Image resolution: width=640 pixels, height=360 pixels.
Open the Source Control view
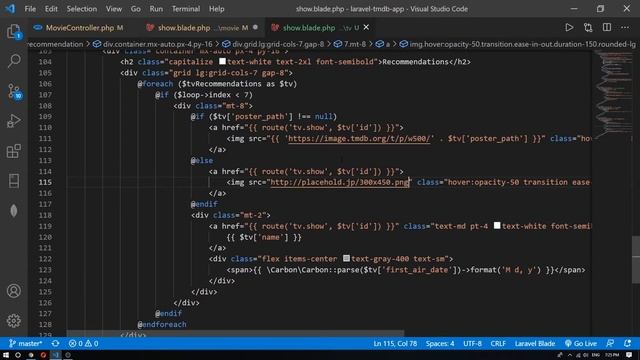click(x=14, y=91)
